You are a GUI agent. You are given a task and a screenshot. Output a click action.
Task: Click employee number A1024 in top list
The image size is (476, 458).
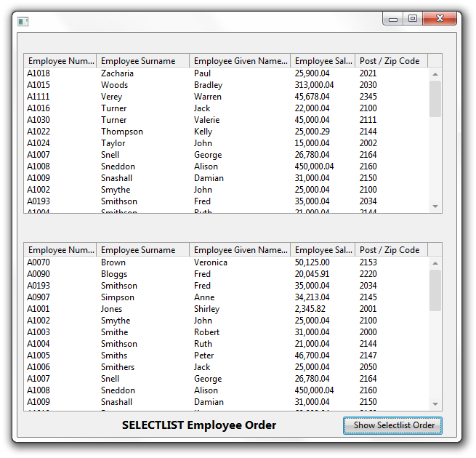point(39,143)
